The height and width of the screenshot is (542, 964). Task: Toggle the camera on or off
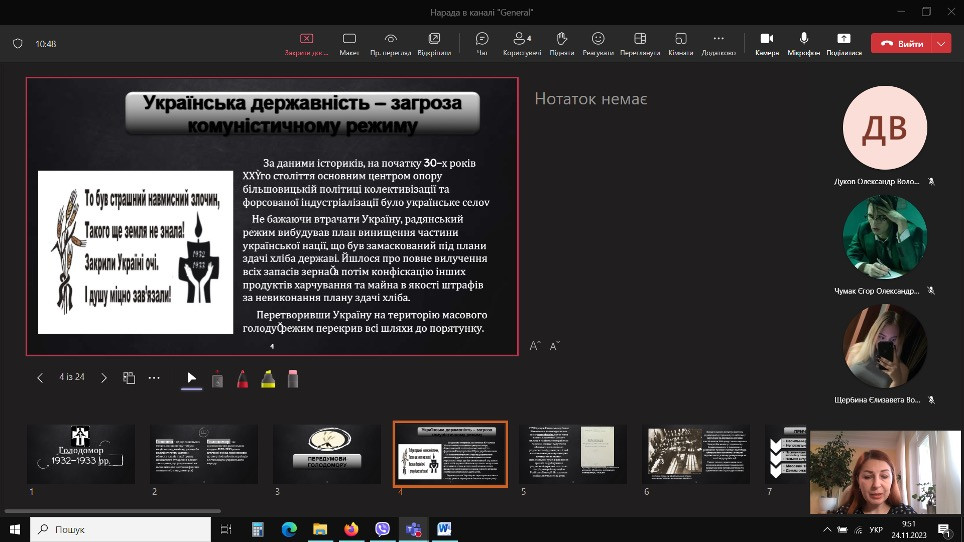(x=767, y=42)
